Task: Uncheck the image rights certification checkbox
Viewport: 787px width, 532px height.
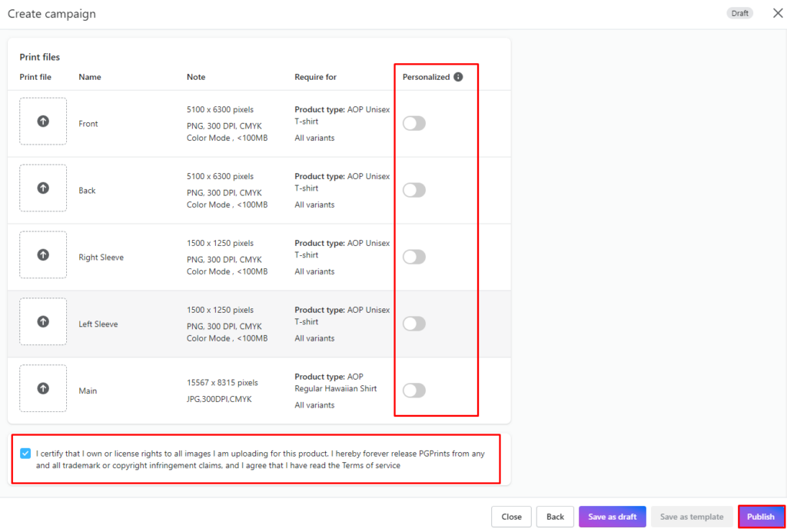Action: coord(24,454)
